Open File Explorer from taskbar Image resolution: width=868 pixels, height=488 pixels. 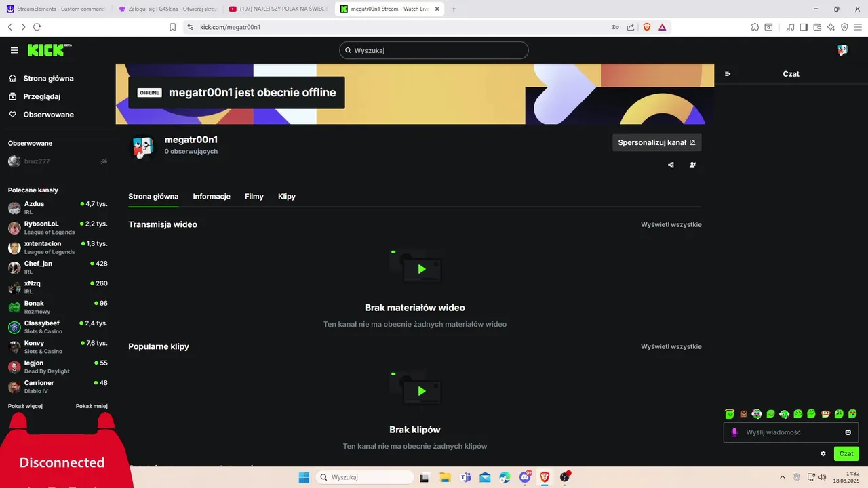tap(445, 477)
